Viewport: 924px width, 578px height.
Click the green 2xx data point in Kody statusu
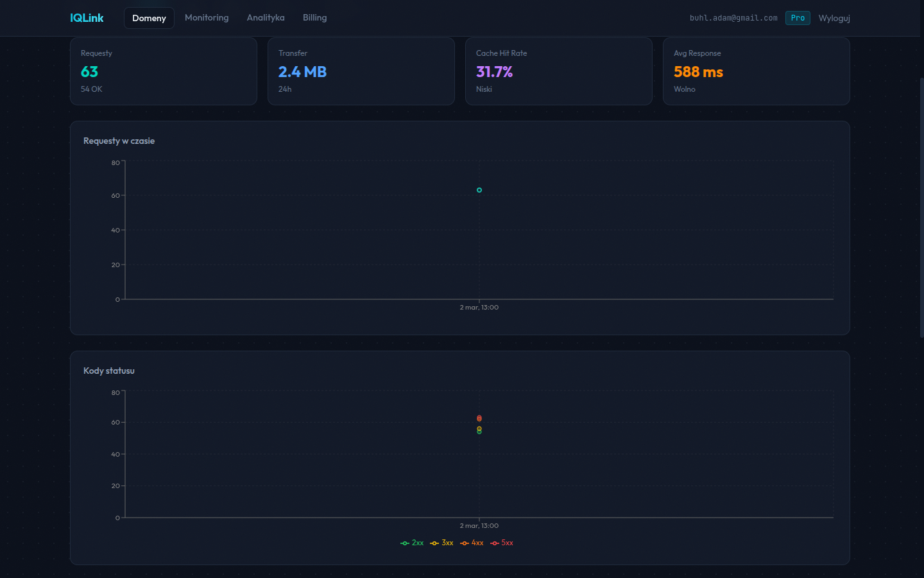pyautogui.click(x=479, y=432)
